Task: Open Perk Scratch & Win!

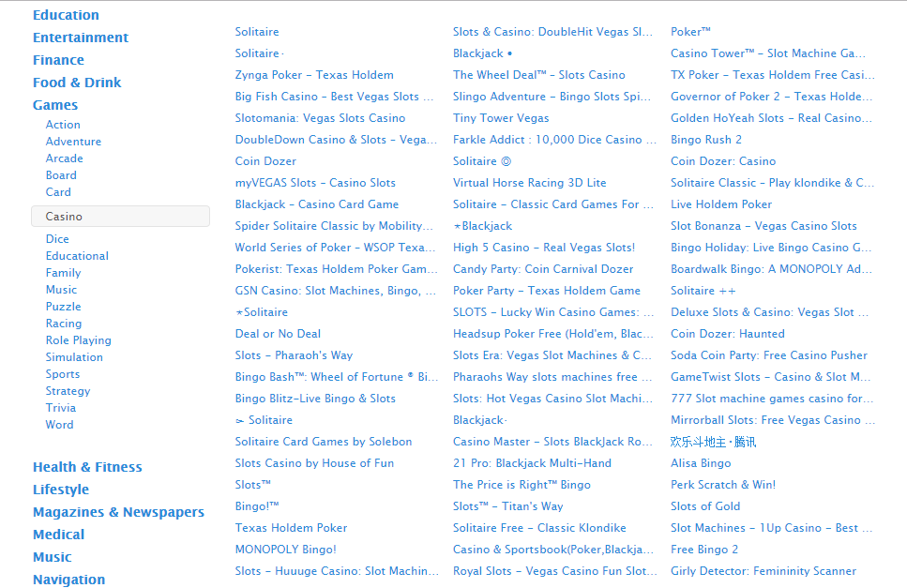Action: [x=723, y=485]
